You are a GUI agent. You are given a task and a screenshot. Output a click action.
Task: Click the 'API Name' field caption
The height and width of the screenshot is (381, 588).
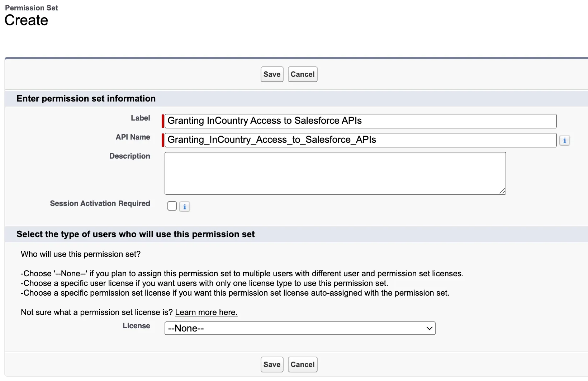[133, 137]
